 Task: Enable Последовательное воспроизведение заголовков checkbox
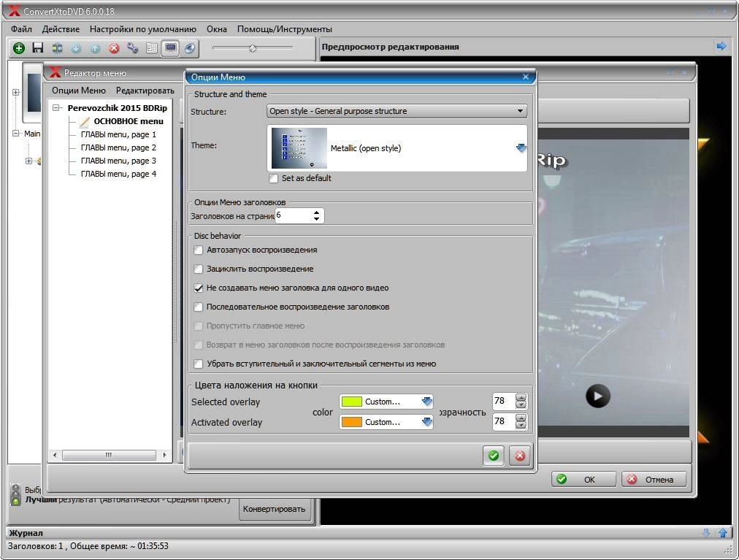pyautogui.click(x=199, y=307)
